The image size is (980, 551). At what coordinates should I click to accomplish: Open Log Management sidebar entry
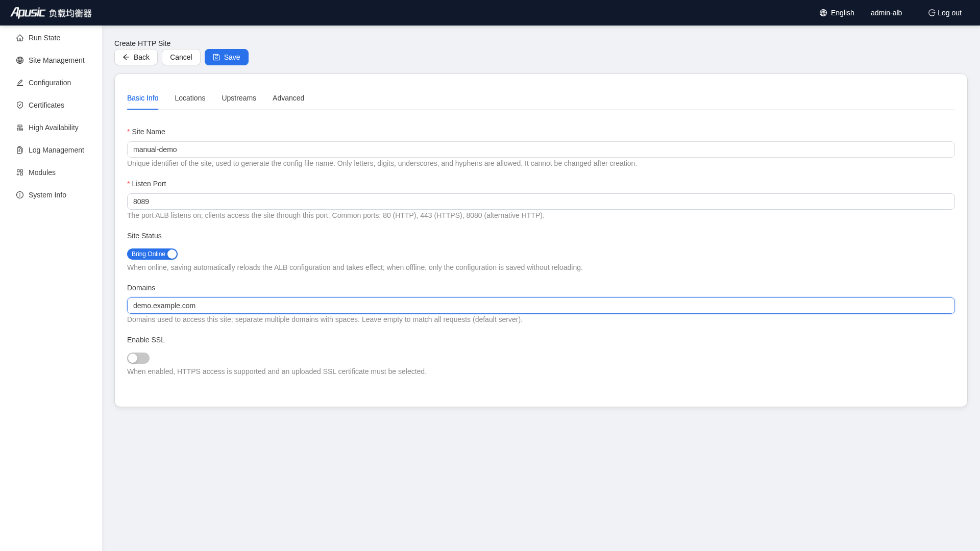click(51, 150)
